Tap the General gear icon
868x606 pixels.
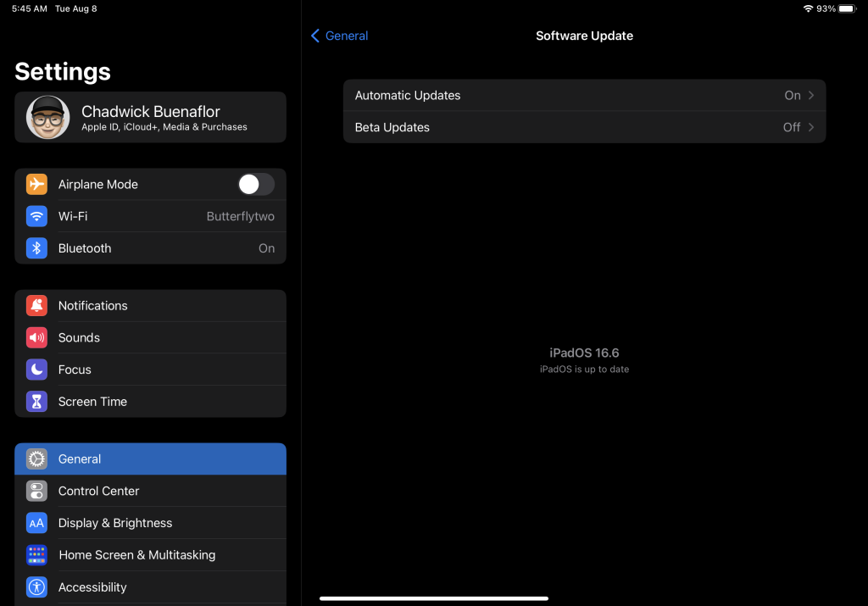pos(36,459)
